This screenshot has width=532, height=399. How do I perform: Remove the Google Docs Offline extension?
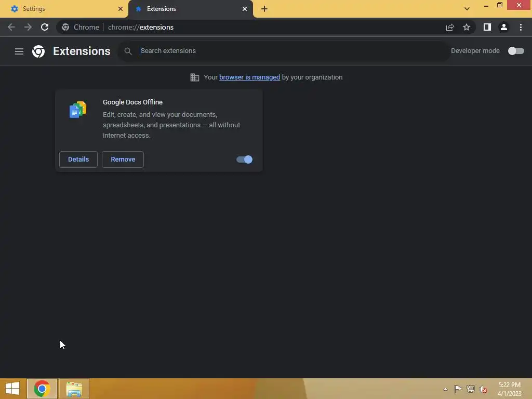[x=123, y=159]
